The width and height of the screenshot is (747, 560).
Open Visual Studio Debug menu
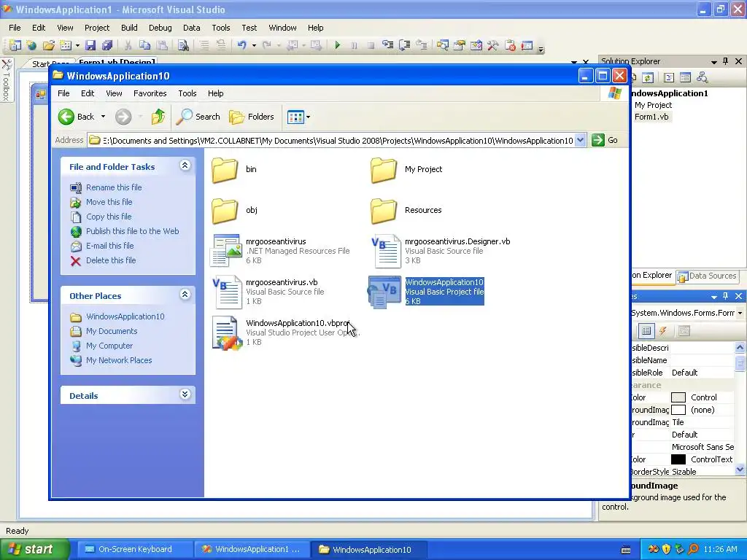point(160,28)
